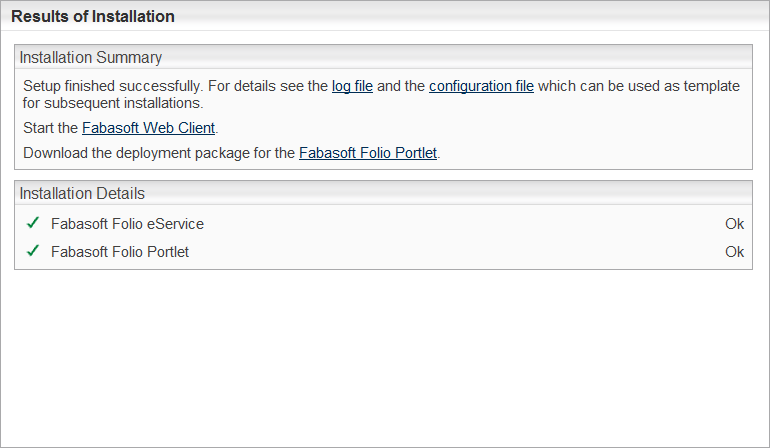Click "Start the" text before Web Client link

(x=51, y=128)
